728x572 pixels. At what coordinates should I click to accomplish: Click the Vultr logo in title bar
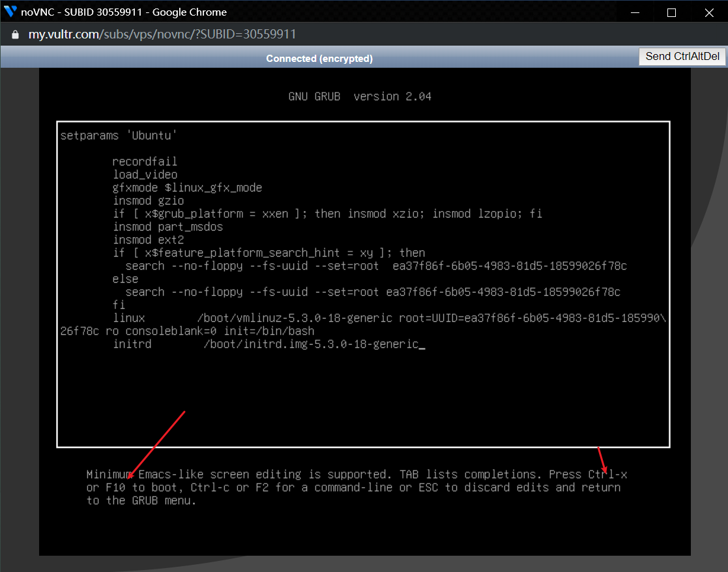coord(10,12)
